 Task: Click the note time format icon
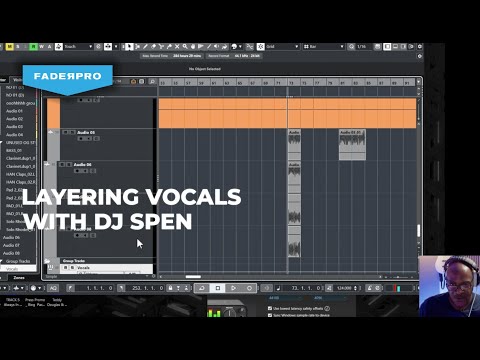[x=278, y=288]
